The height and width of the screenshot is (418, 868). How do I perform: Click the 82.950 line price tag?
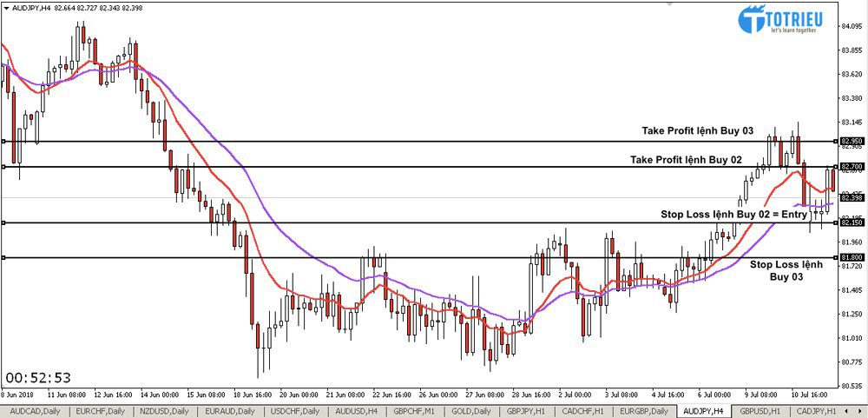pyautogui.click(x=851, y=141)
